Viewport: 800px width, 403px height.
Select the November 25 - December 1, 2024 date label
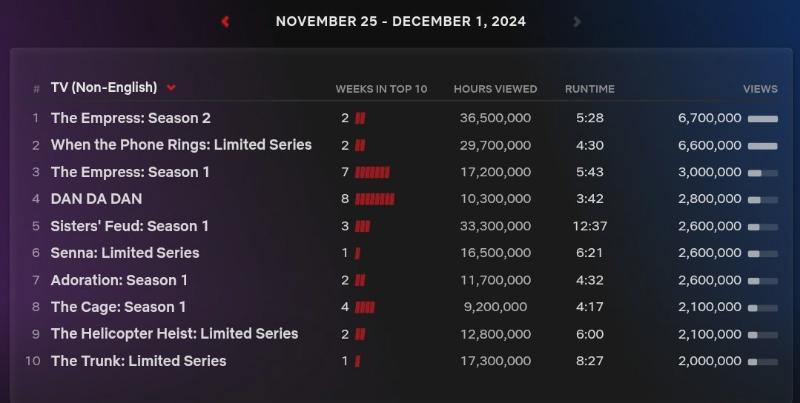tap(401, 21)
